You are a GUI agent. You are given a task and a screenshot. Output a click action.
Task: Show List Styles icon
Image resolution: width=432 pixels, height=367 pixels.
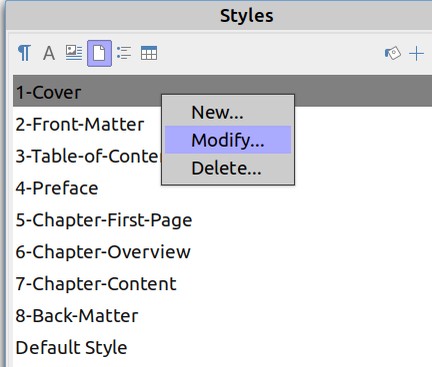click(x=124, y=53)
